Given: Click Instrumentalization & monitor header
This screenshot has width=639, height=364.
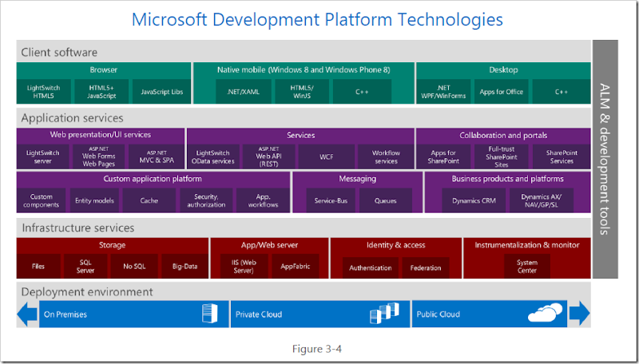Looking at the screenshot, I should tap(527, 245).
